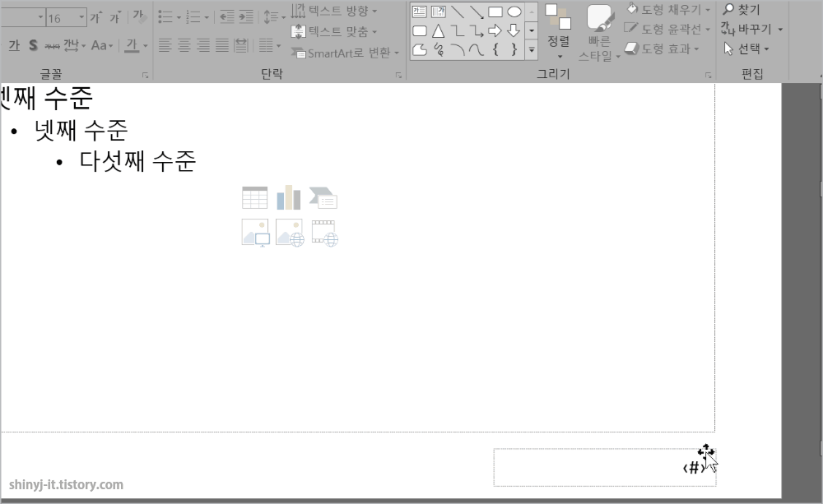Align text left
The image size is (823, 504).
click(x=165, y=46)
